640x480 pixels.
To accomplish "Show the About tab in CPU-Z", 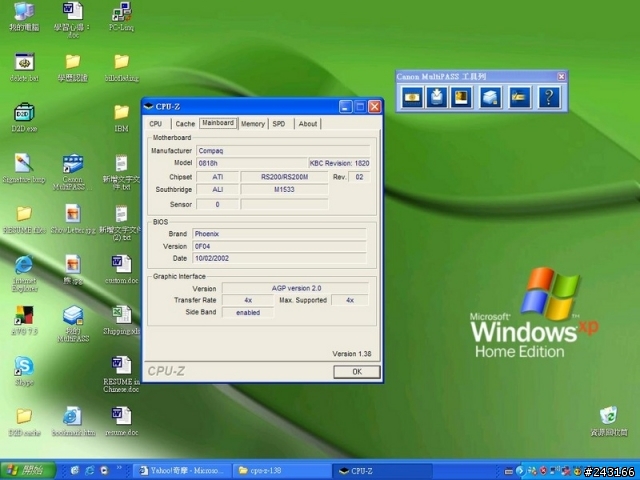I will pyautogui.click(x=307, y=124).
